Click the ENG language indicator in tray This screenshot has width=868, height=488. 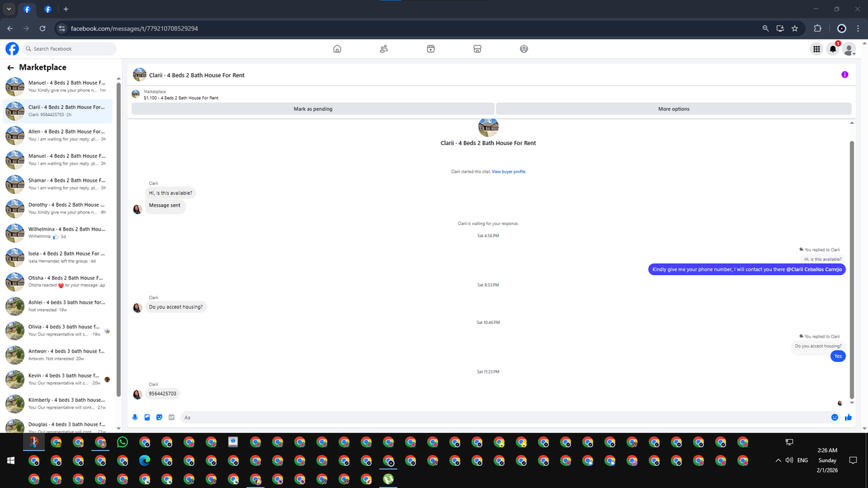tap(803, 460)
